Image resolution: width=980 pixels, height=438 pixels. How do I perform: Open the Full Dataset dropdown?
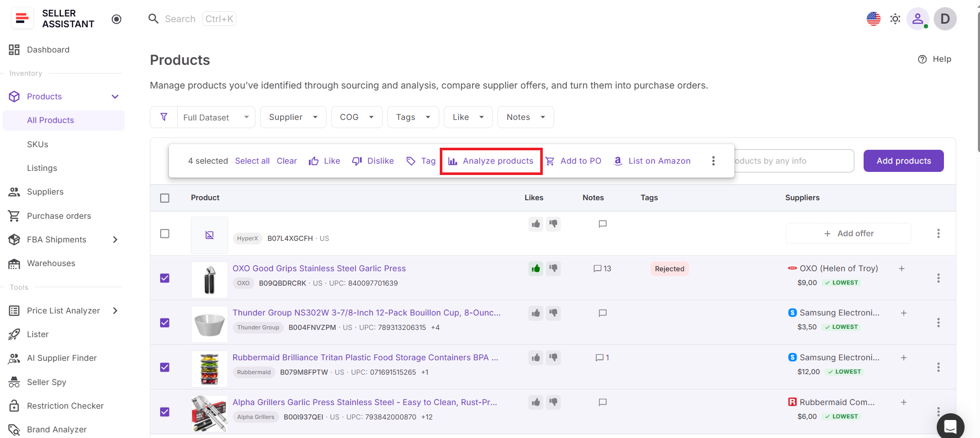click(216, 117)
